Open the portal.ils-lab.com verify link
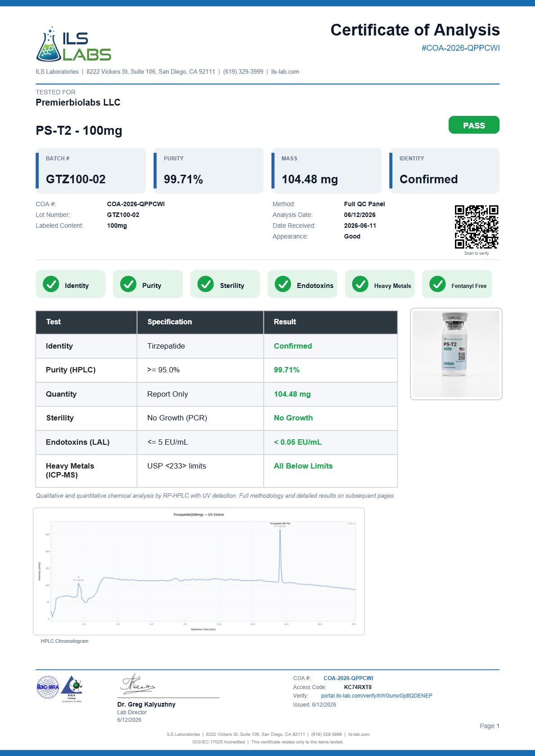 click(377, 696)
